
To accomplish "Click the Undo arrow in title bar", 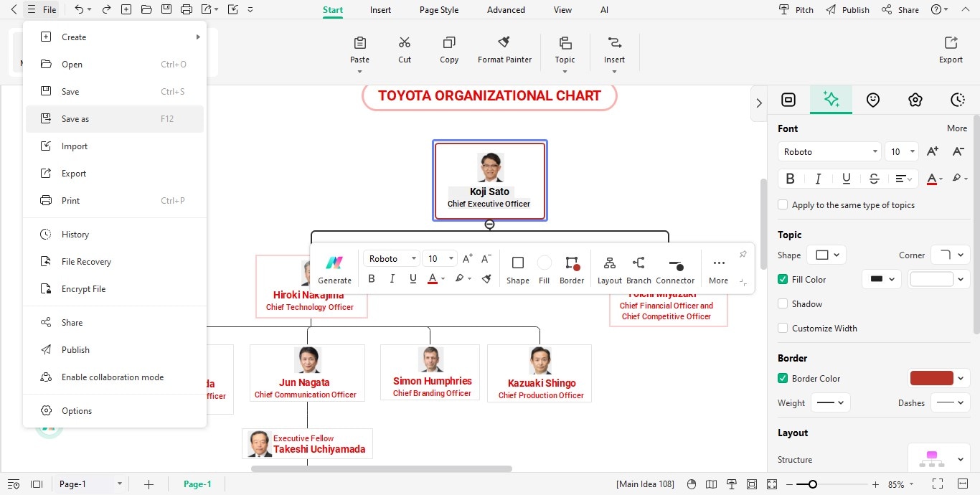I will (x=80, y=9).
